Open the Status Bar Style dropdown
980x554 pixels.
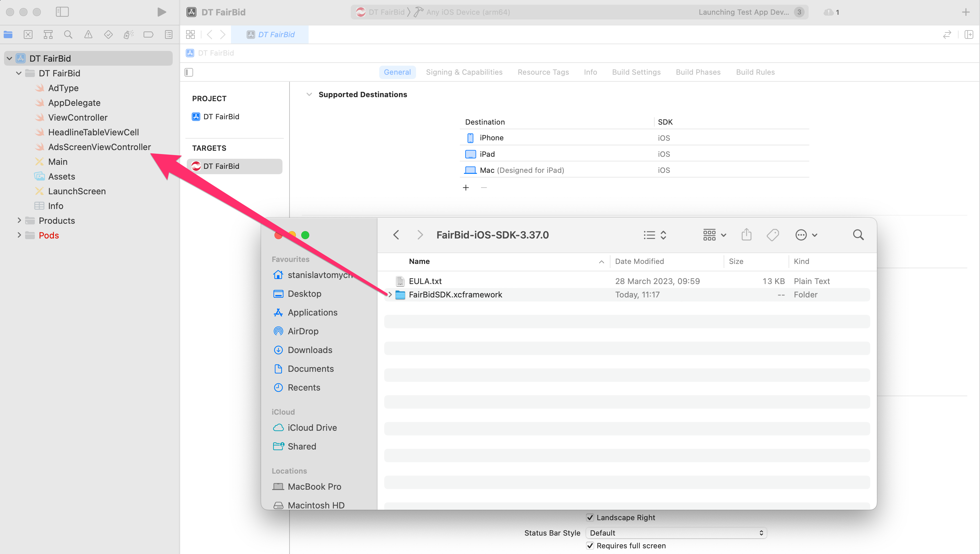(x=676, y=533)
